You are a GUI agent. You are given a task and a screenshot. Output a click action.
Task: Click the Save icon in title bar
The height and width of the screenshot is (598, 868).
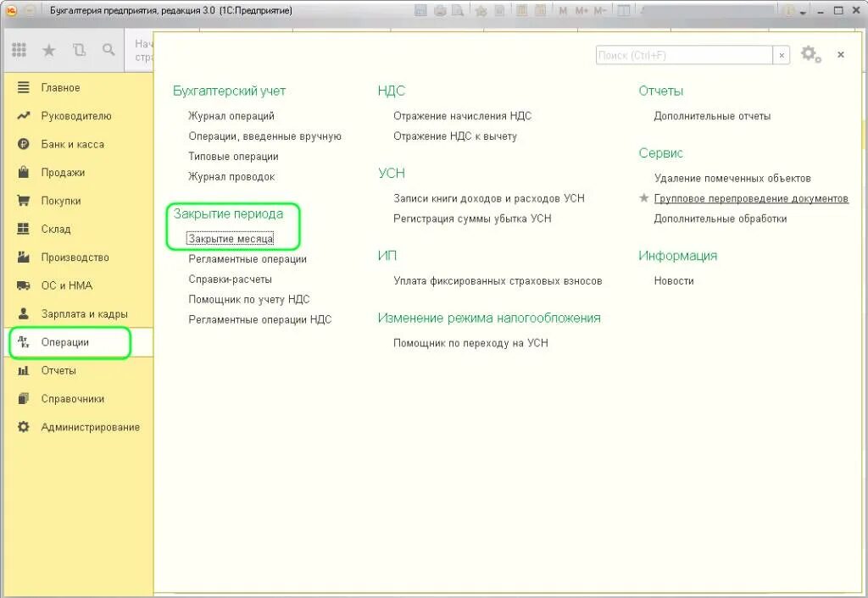click(421, 10)
